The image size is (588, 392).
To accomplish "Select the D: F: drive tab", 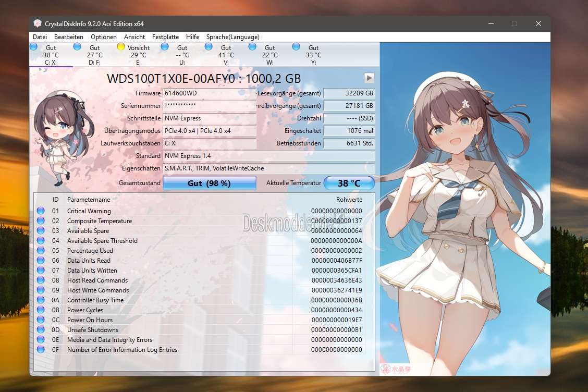I will coord(94,55).
